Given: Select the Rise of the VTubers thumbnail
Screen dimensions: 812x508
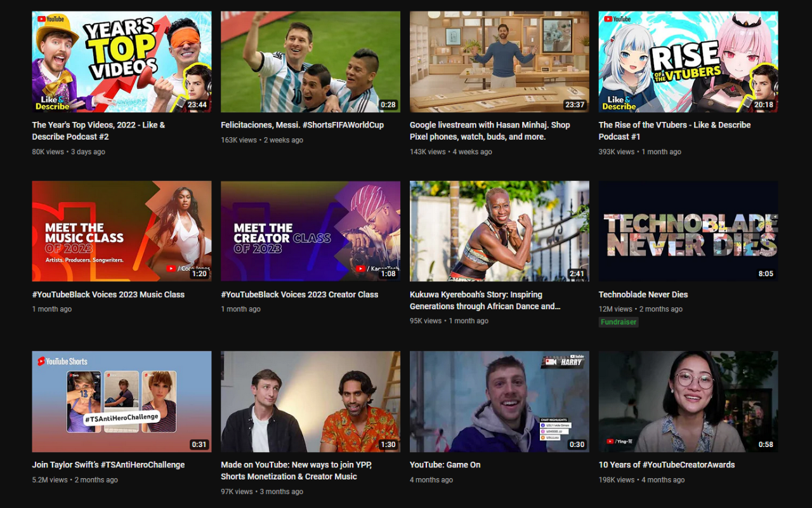Looking at the screenshot, I should click(x=688, y=62).
